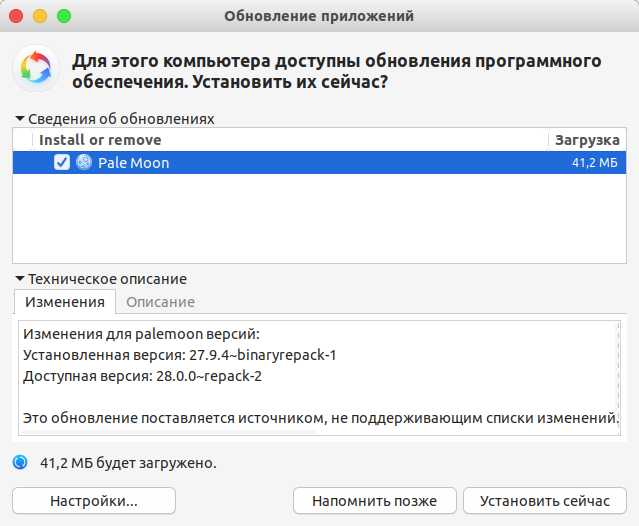Open the Настройки... button

94,500
